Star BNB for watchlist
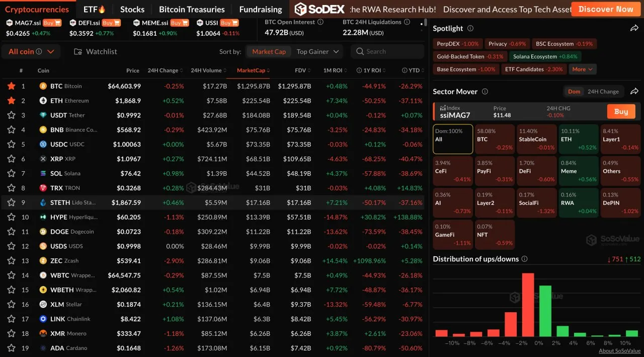Image resolution: width=644 pixels, height=357 pixels. (11, 130)
